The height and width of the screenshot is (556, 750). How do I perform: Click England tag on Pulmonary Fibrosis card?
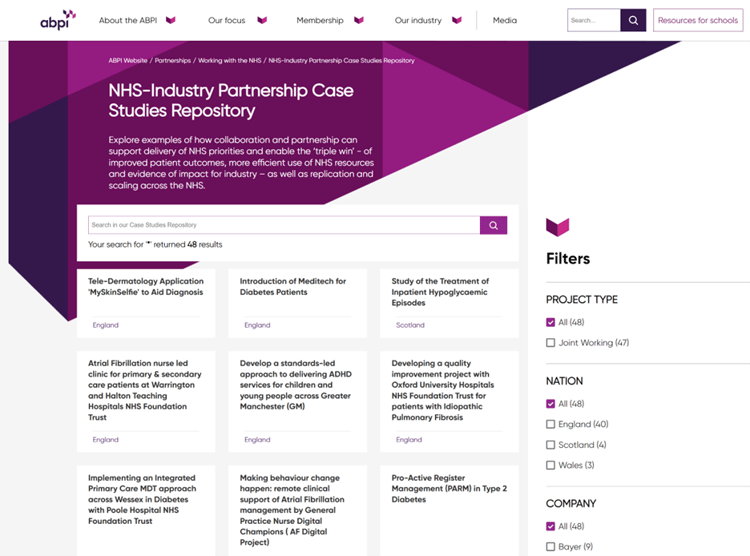409,440
